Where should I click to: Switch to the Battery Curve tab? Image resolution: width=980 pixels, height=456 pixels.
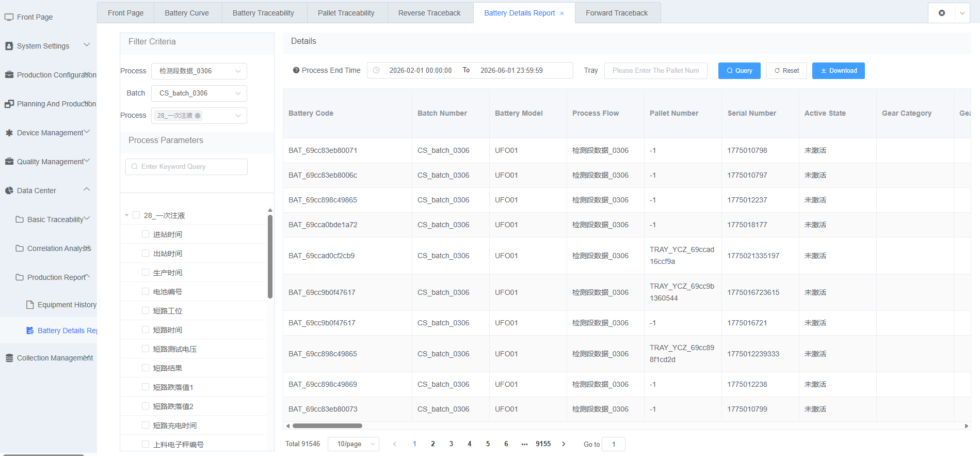(x=187, y=13)
